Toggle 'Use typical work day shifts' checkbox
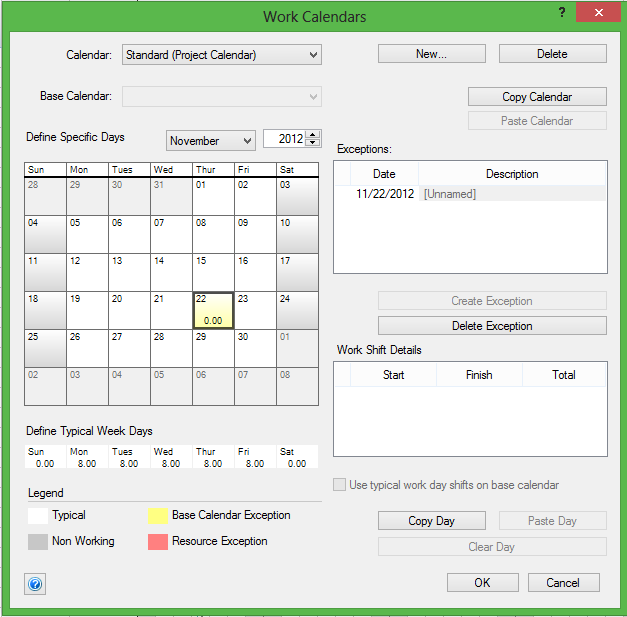627x617 pixels. point(340,485)
